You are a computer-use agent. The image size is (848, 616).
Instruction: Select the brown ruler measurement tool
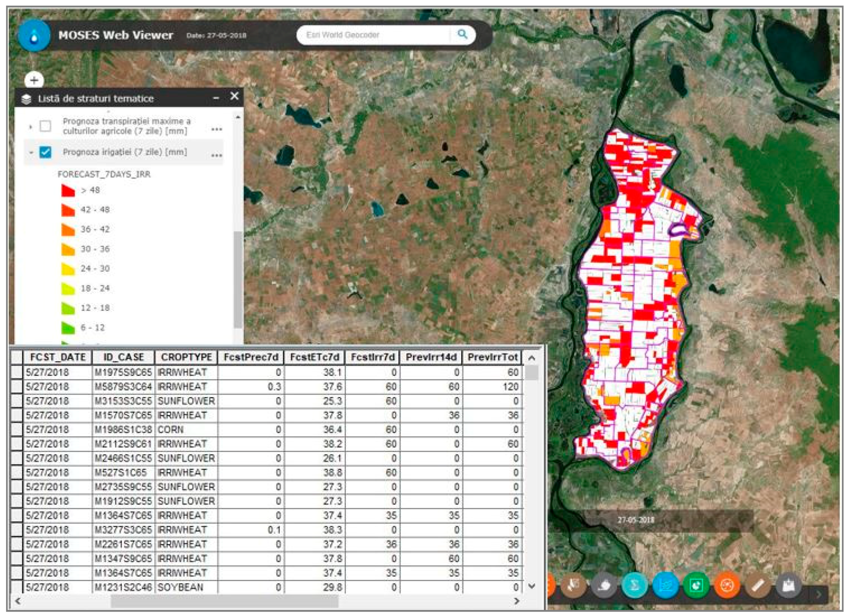(758, 585)
